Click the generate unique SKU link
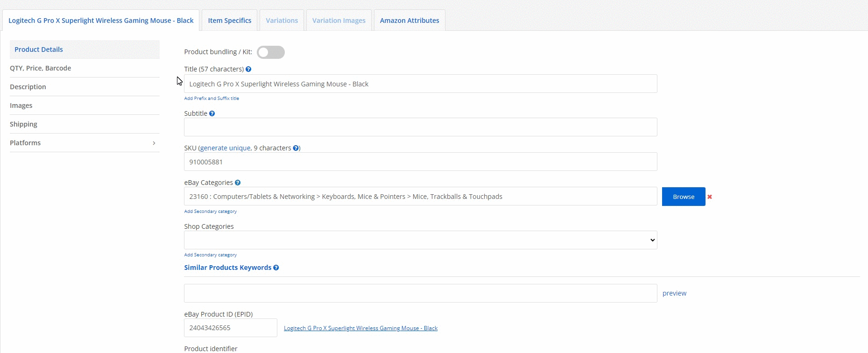Image resolution: width=868 pixels, height=353 pixels. coord(225,148)
